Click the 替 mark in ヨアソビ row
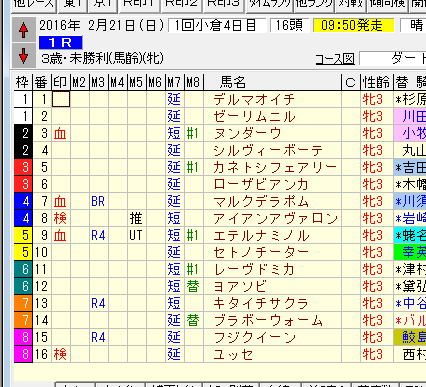This screenshot has width=426, height=387. pos(193,286)
